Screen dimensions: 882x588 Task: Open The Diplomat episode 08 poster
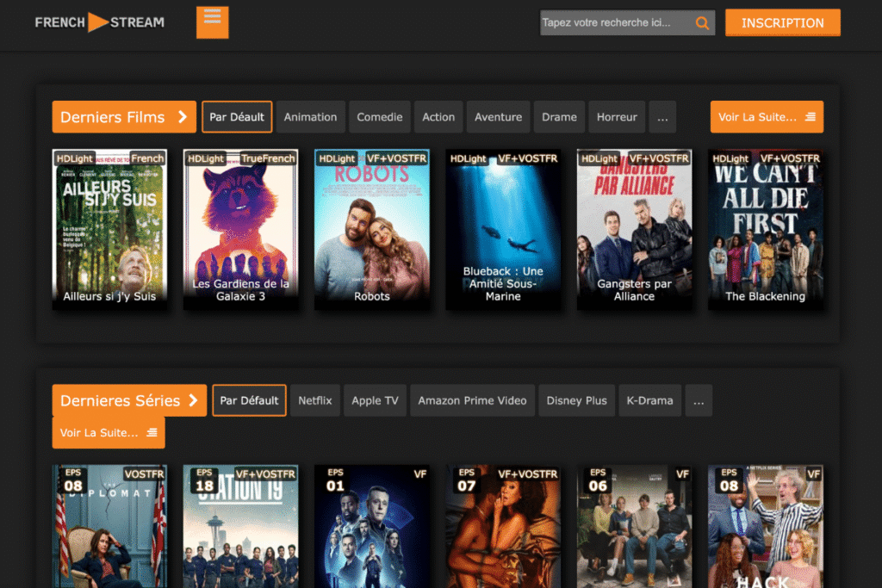click(109, 526)
